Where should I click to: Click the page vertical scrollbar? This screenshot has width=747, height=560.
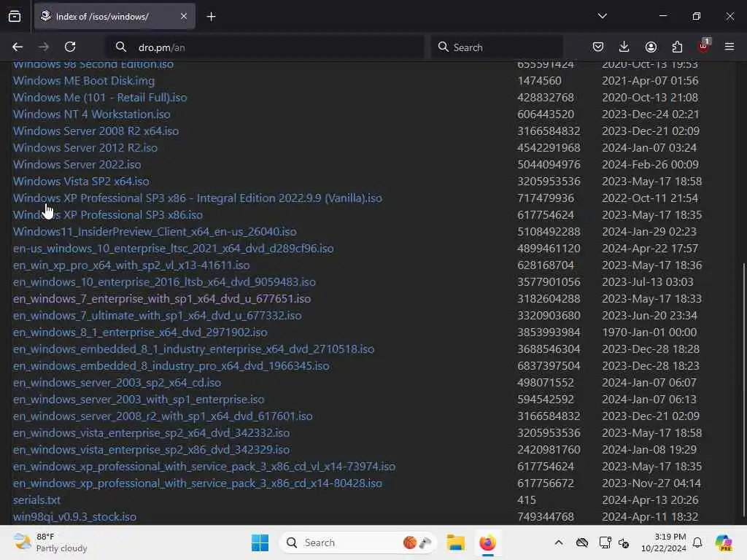pos(743,389)
